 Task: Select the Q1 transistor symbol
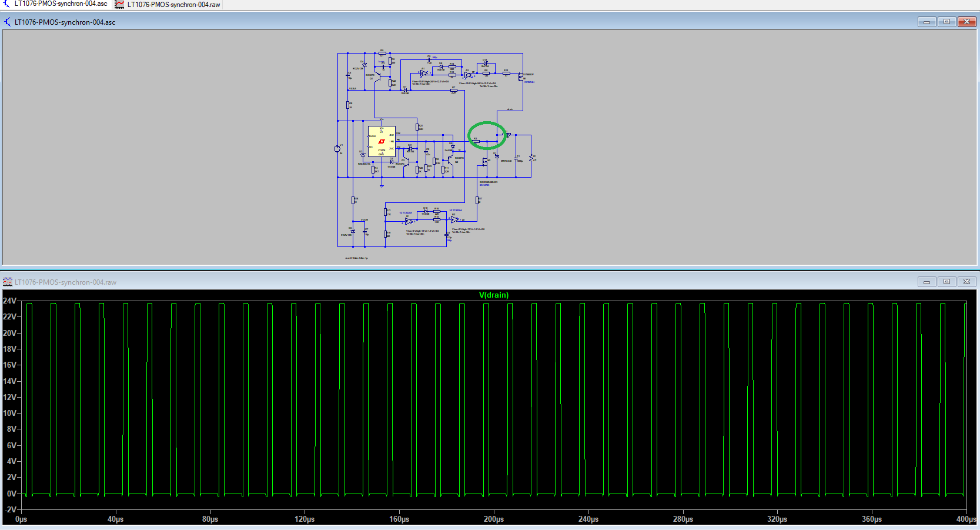377,77
